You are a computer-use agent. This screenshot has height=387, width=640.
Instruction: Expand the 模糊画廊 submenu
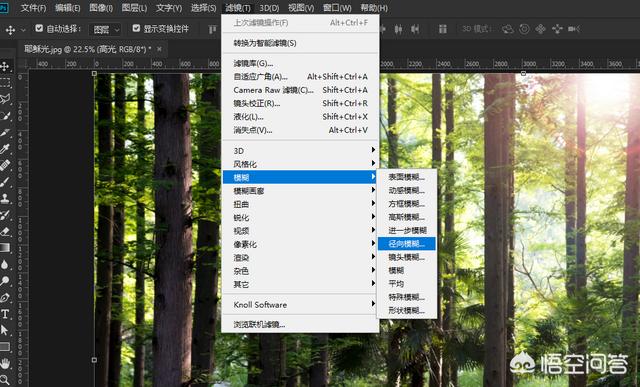(x=300, y=191)
